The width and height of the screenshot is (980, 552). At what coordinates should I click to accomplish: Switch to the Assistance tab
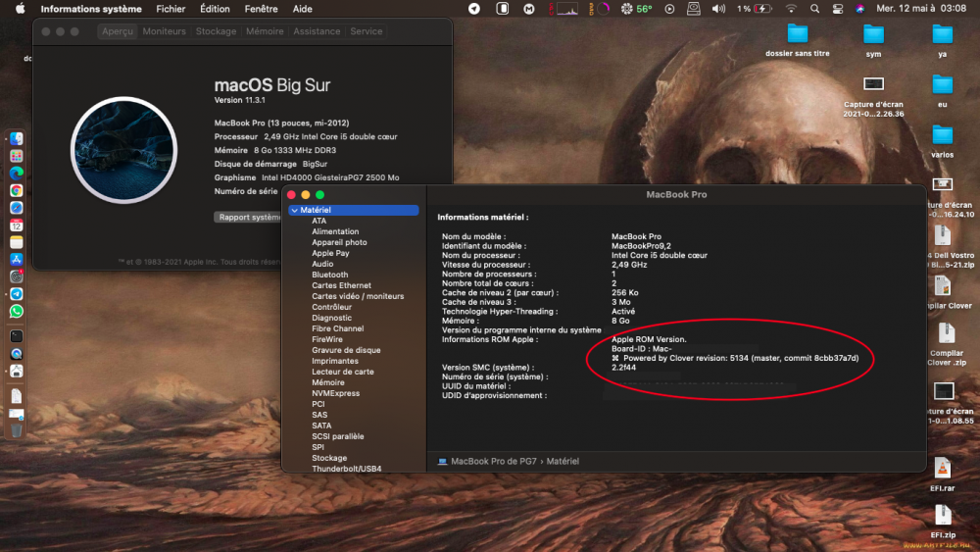pyautogui.click(x=317, y=31)
